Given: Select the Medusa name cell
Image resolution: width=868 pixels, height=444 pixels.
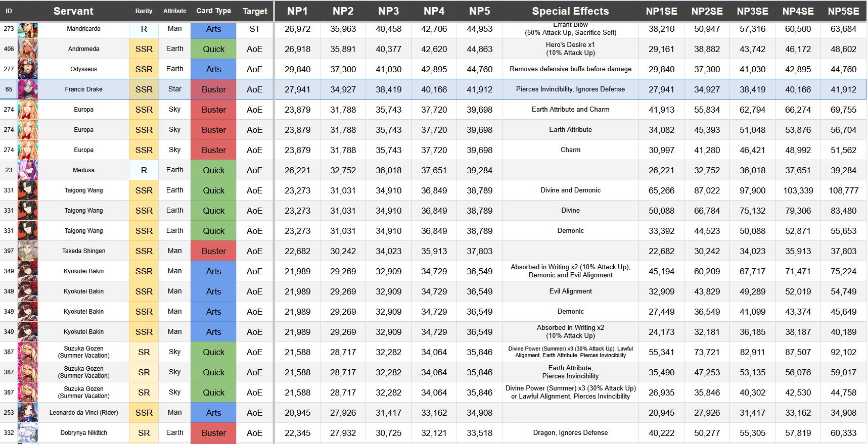Looking at the screenshot, I should click(x=83, y=170).
